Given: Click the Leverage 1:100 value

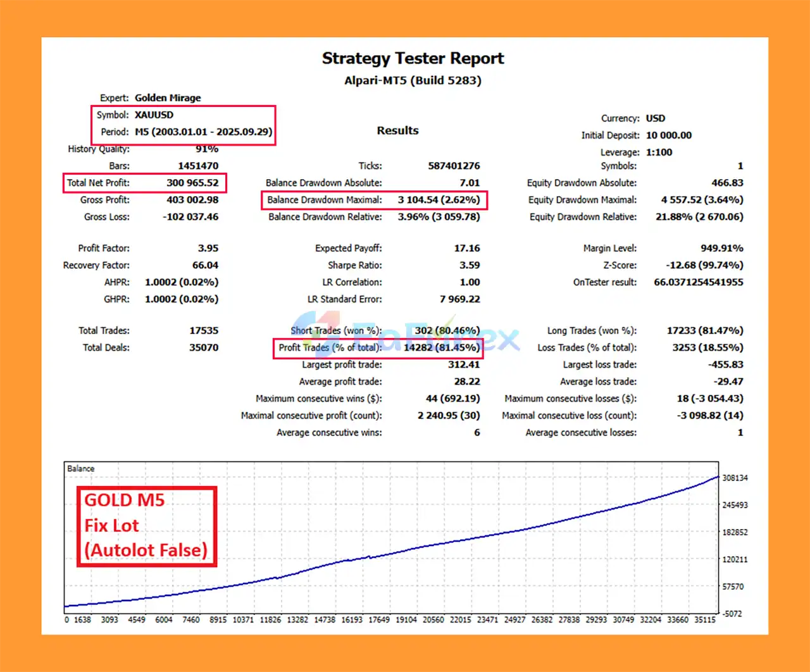Looking at the screenshot, I should click(659, 152).
